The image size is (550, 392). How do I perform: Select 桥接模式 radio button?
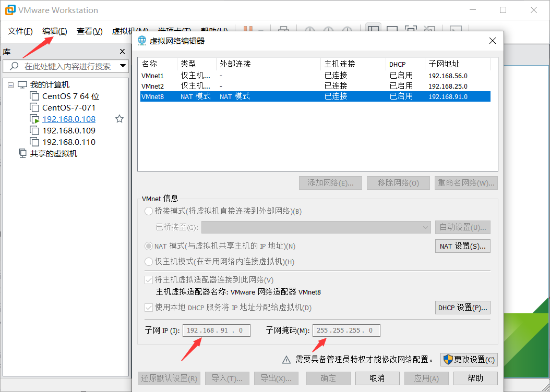pos(149,211)
